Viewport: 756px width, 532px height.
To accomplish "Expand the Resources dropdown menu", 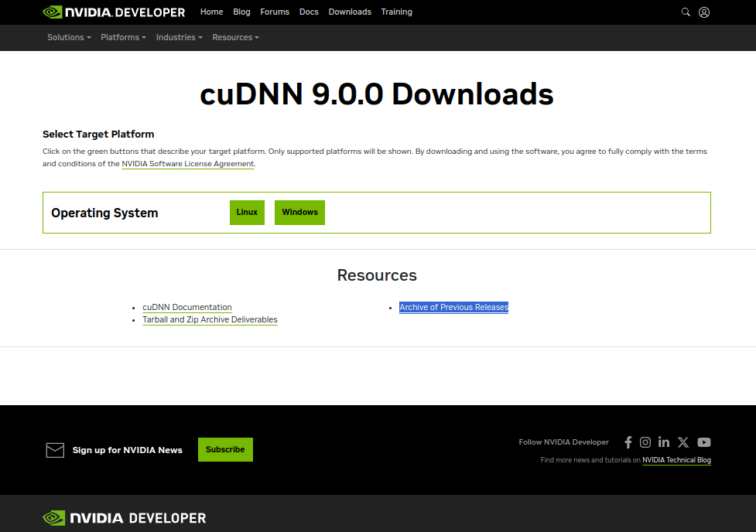I will pos(236,37).
